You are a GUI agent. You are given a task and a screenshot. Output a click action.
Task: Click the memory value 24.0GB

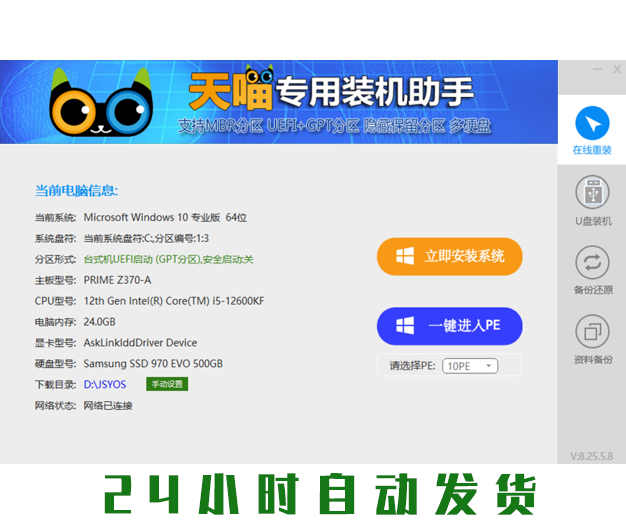pyautogui.click(x=99, y=322)
